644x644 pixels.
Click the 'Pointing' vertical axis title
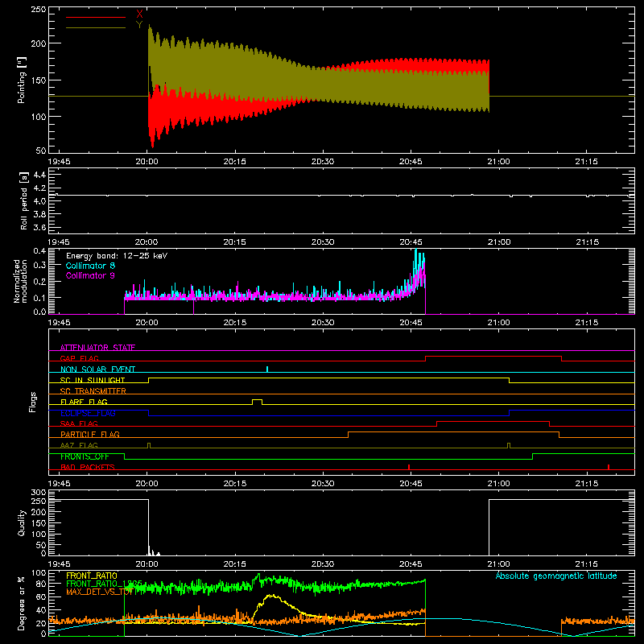tap(22, 80)
